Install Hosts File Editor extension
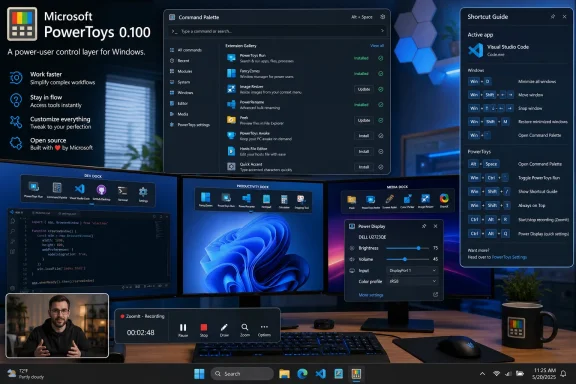 (x=364, y=151)
